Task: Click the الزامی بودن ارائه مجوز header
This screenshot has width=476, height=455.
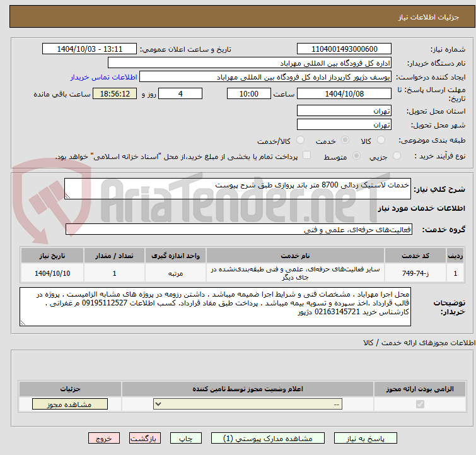Action: [420, 389]
